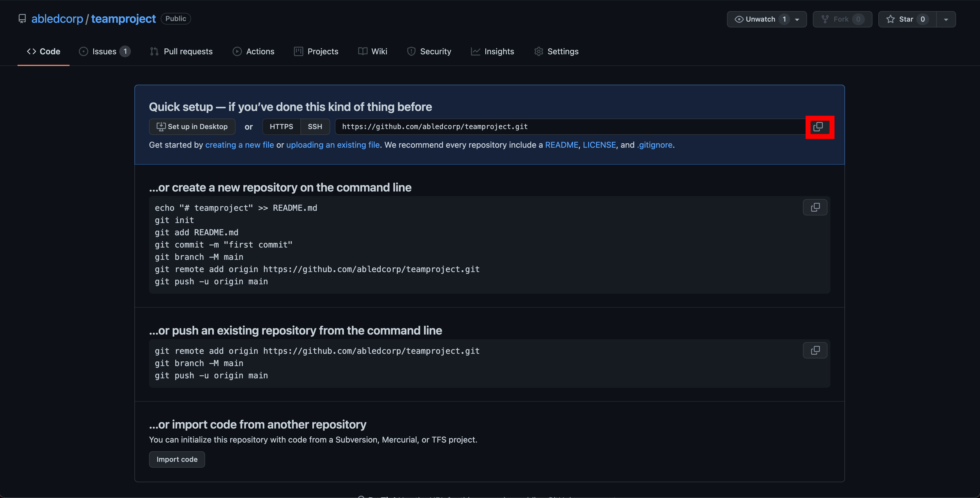Copy the repository HTTPS URL to clipboard
980x498 pixels.
tap(818, 127)
